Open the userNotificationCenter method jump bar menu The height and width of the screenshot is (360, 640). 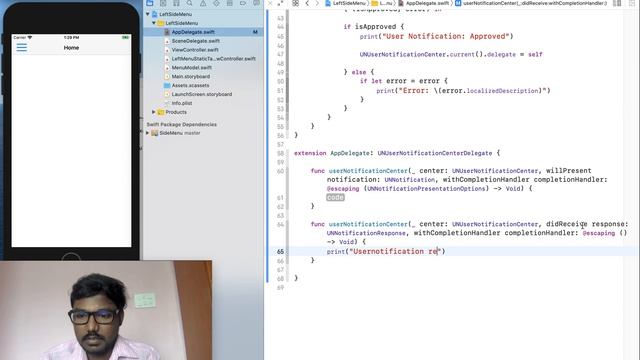coord(531,3)
